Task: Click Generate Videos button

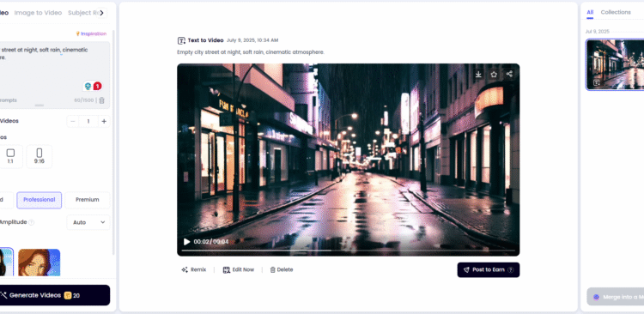Action: (x=54, y=295)
